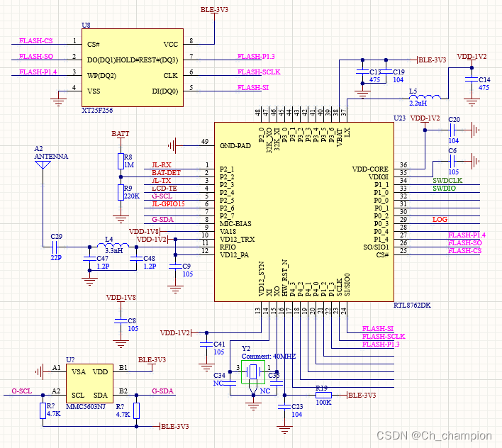Click the C23 capacitor designator
The width and height of the screenshot is (502, 448).
(x=297, y=406)
